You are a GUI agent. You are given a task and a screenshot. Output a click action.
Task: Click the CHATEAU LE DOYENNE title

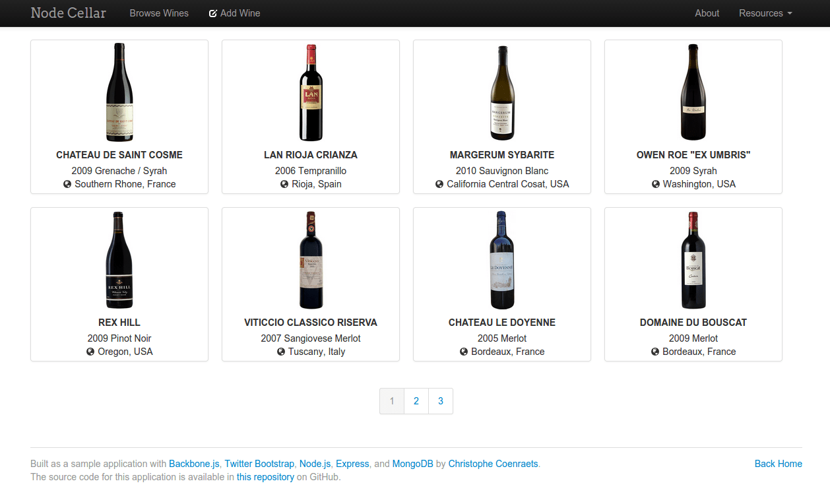click(x=502, y=323)
